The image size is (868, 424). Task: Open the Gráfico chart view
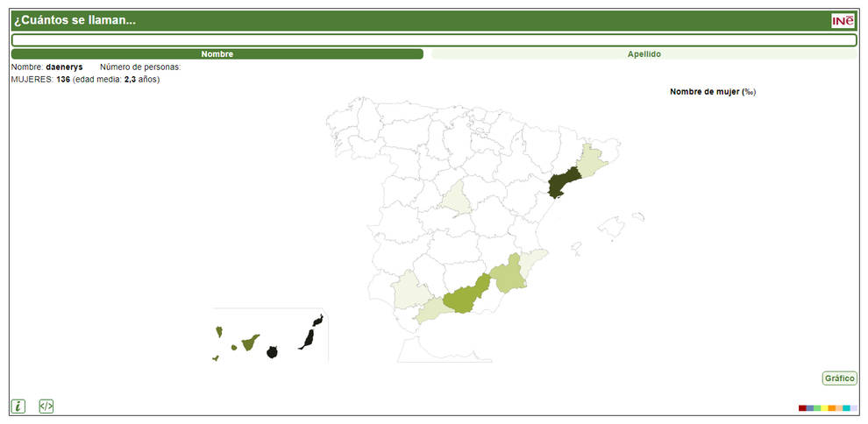point(839,378)
